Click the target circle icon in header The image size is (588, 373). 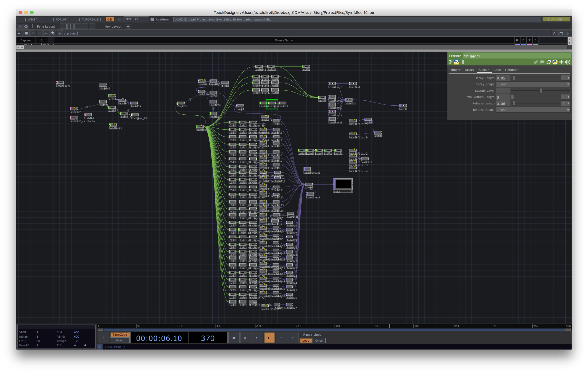coord(568,62)
